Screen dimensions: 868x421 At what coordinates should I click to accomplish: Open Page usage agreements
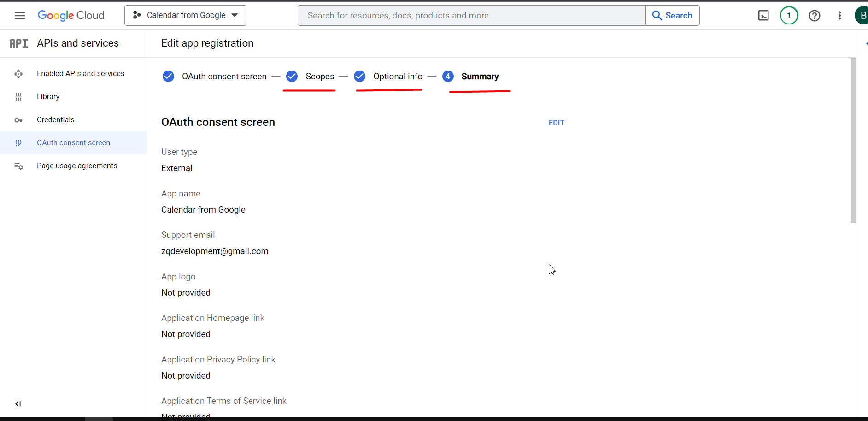tap(74, 166)
